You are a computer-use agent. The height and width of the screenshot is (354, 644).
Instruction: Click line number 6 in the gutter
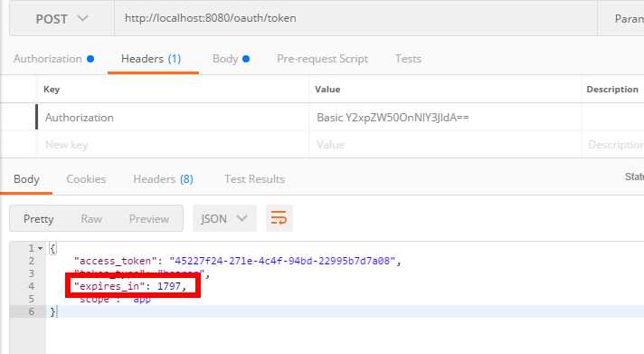pos(32,311)
